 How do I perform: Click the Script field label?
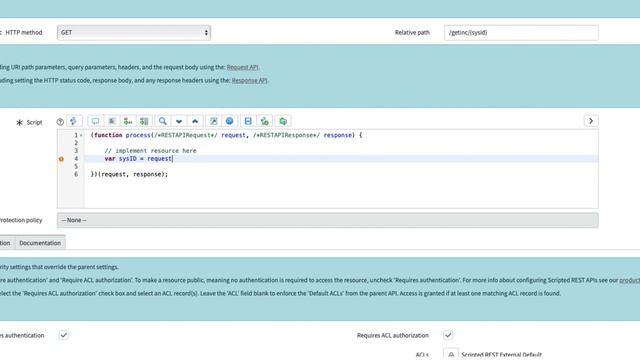click(x=34, y=122)
